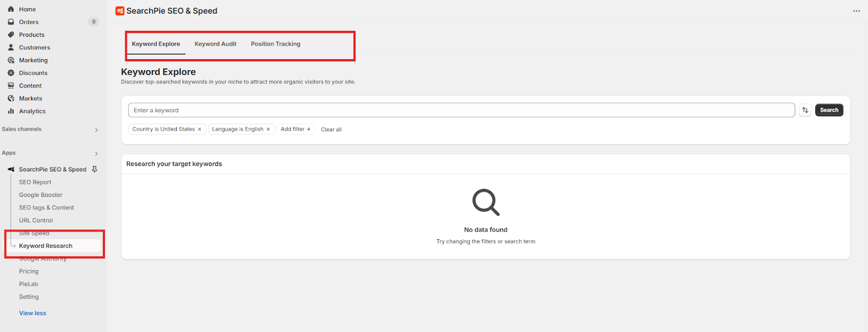The image size is (868, 332).
Task: Click the black Search button
Action: click(829, 110)
